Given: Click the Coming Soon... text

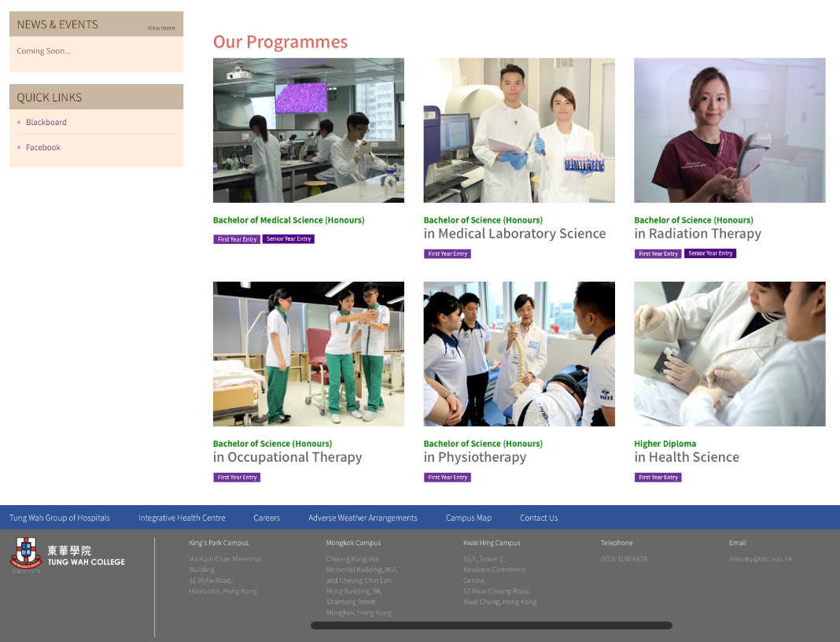Looking at the screenshot, I should pyautogui.click(x=43, y=51).
